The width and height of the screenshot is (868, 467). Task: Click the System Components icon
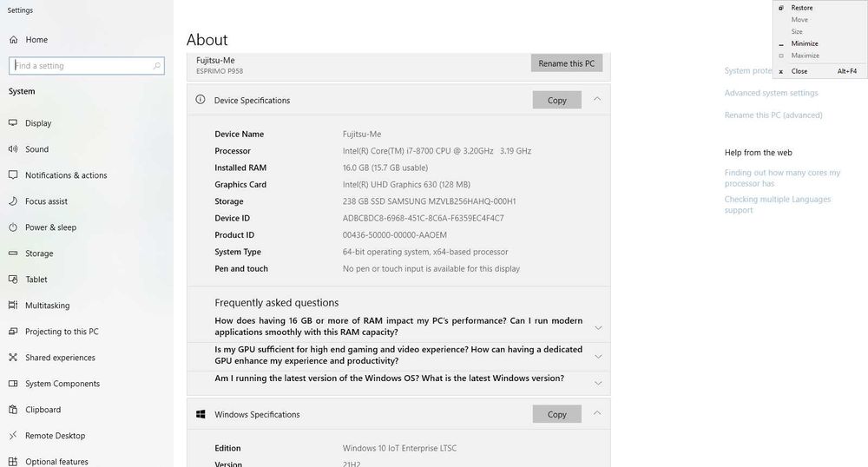13,383
